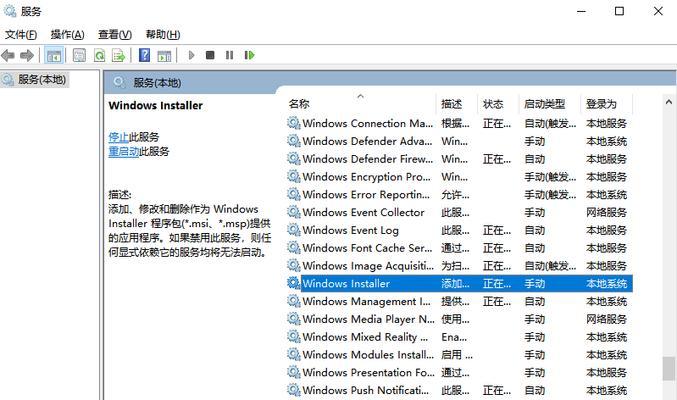This screenshot has width=677, height=400.
Task: Select the Windows Font Cache Ser... service name
Action: (x=367, y=248)
